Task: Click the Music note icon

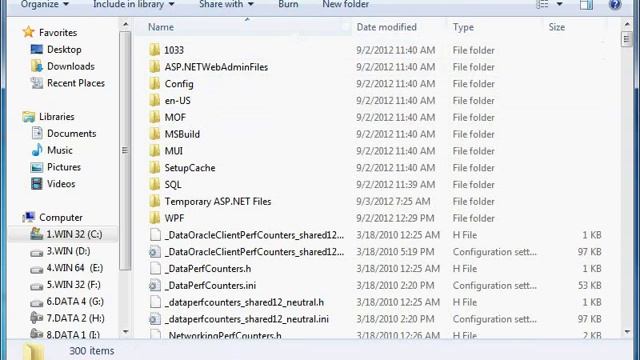Action: coord(37,150)
